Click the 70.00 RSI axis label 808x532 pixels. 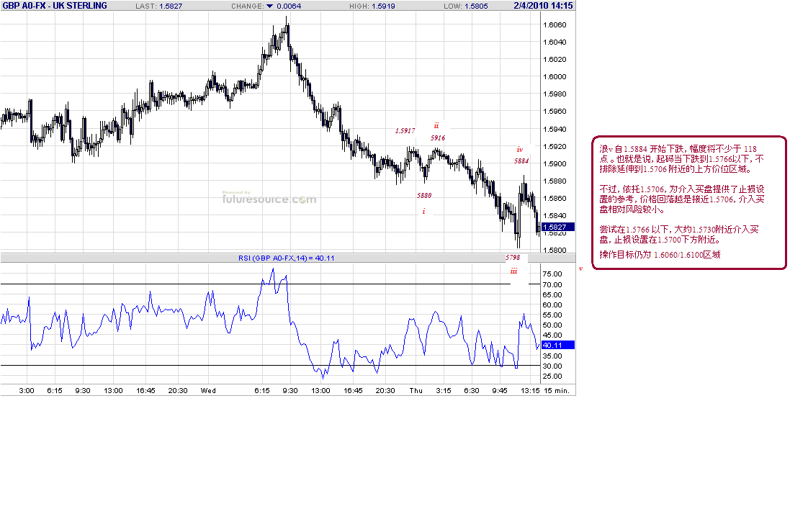coord(552,285)
